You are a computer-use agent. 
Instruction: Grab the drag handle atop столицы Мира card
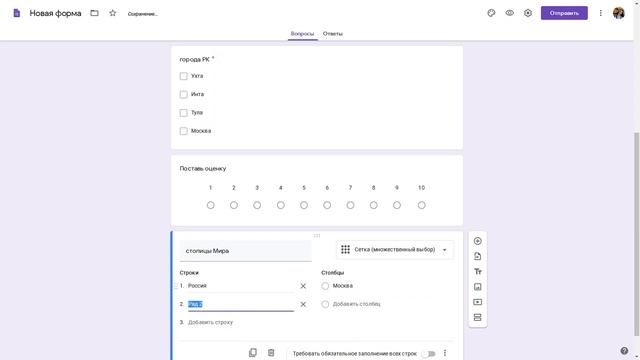pyautogui.click(x=317, y=236)
